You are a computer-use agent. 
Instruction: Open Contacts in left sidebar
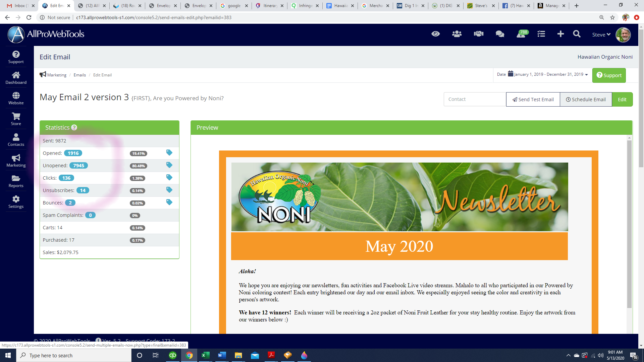(x=16, y=140)
